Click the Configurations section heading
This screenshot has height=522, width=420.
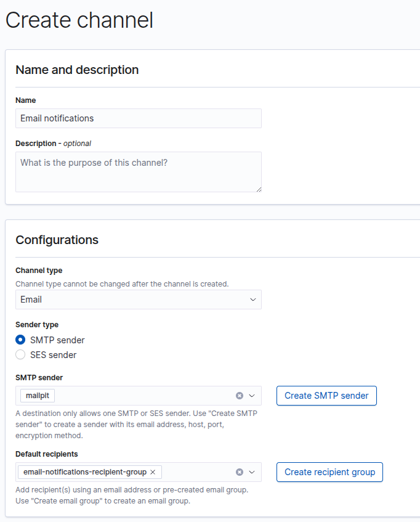click(57, 240)
